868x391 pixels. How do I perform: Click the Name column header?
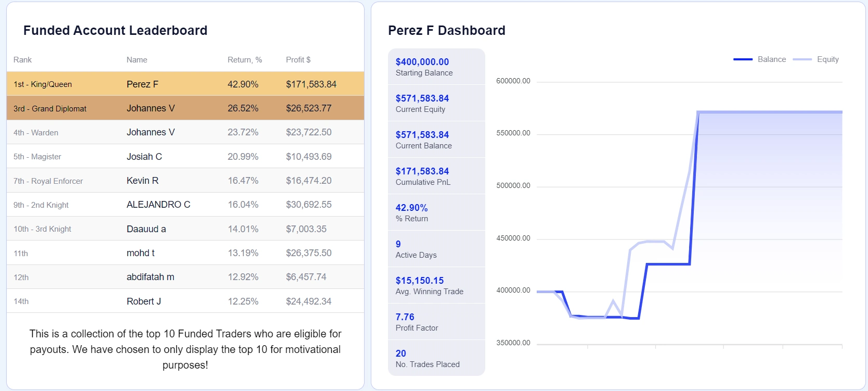[137, 60]
